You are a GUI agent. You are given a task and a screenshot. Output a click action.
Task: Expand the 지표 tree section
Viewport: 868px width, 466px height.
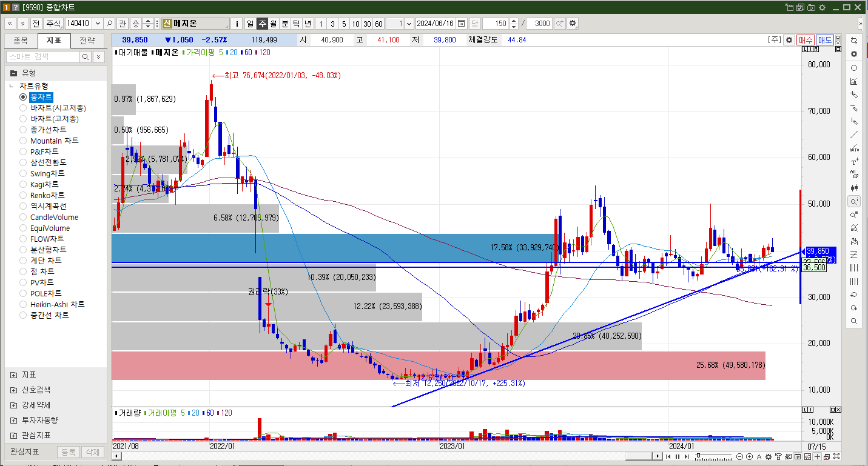[13, 374]
